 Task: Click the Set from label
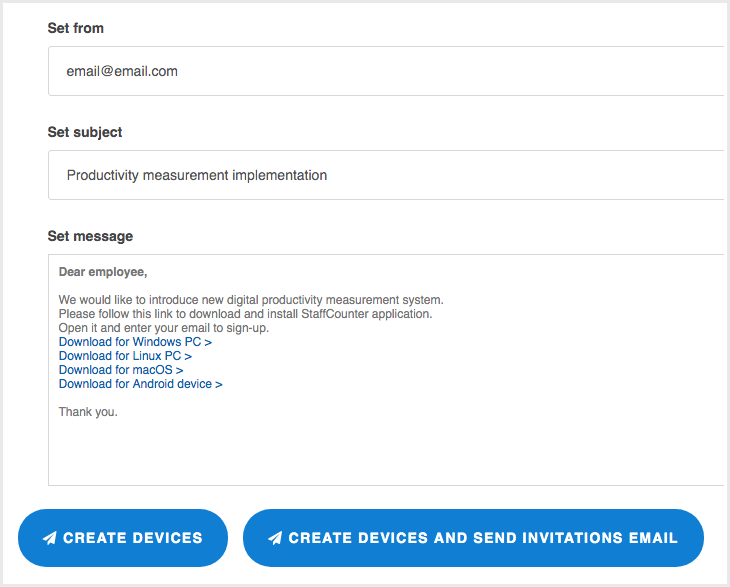[75, 28]
